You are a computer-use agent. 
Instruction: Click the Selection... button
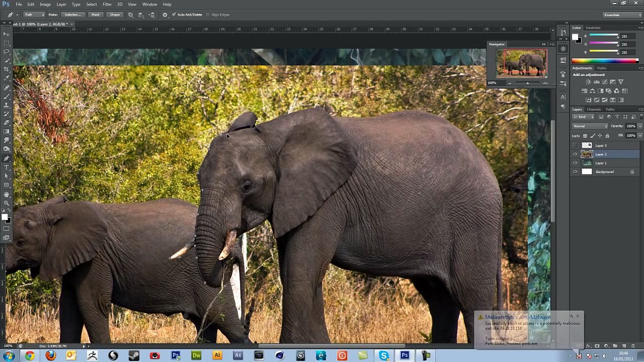click(73, 15)
